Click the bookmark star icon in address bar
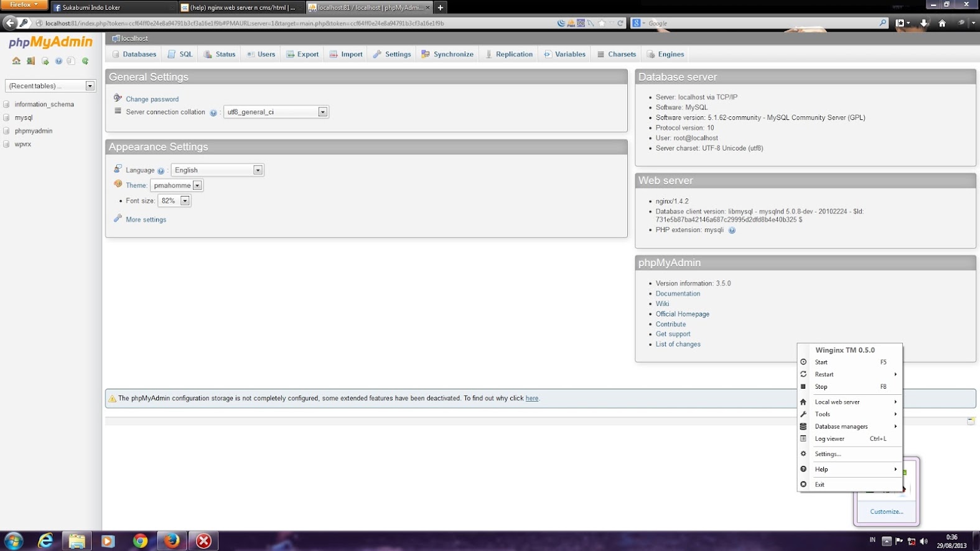The image size is (980, 551). [x=601, y=23]
